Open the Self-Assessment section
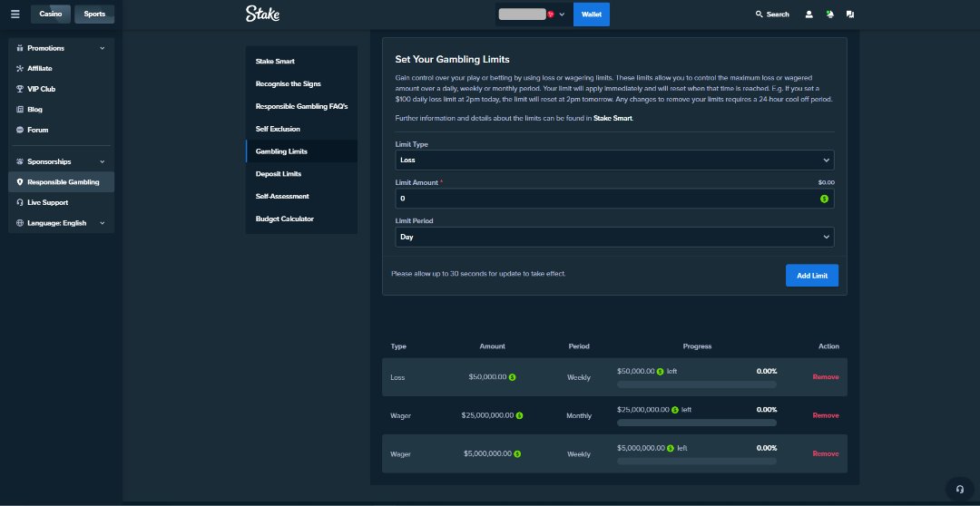Viewport: 980px width, 506px height. (302, 196)
